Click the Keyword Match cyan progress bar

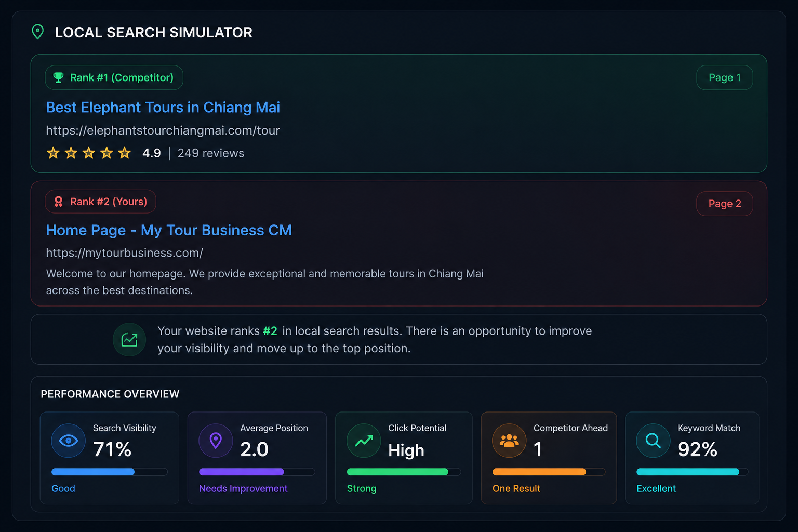point(692,472)
